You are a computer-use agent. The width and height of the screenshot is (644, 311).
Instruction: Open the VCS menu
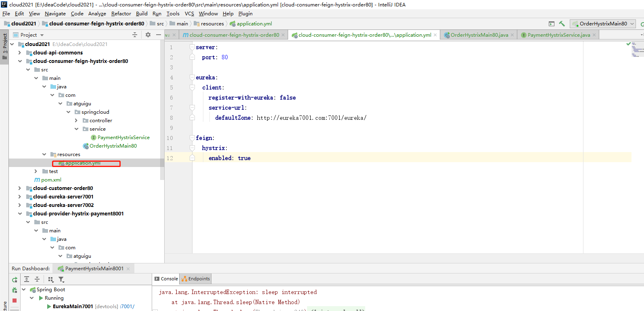pyautogui.click(x=189, y=14)
